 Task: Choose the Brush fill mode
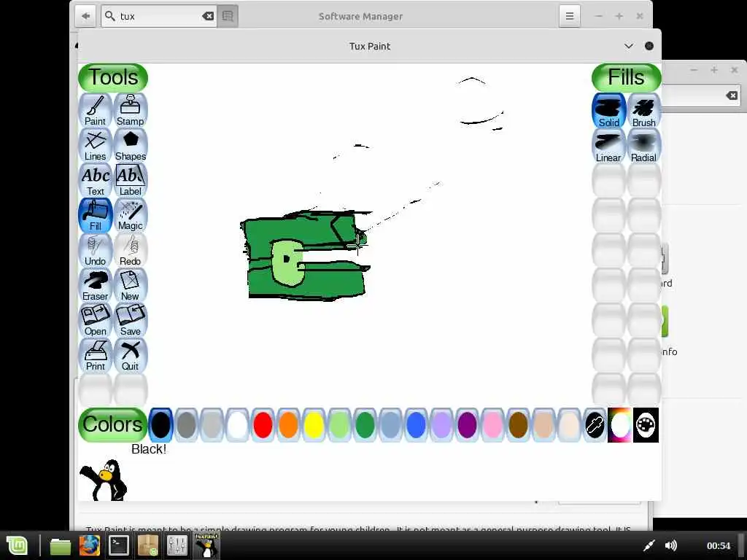click(x=643, y=111)
